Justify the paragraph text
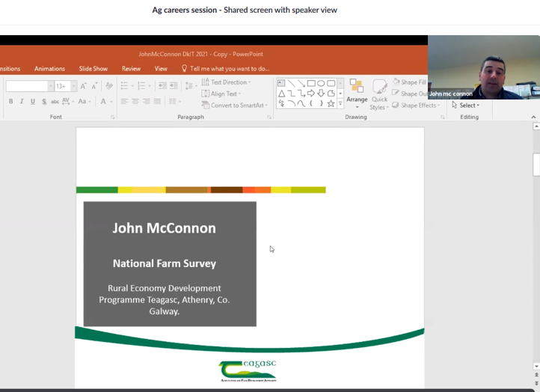Viewport: 540px width, 392px height. [157, 101]
